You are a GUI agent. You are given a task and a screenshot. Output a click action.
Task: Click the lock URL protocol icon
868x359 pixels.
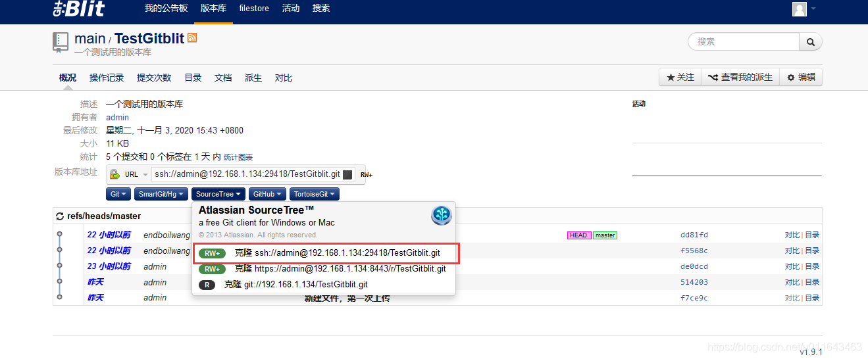tap(115, 174)
